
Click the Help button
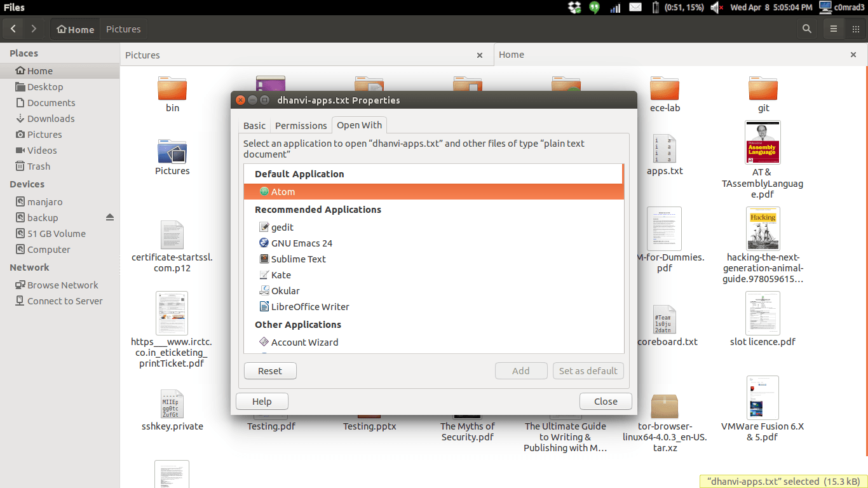(261, 401)
